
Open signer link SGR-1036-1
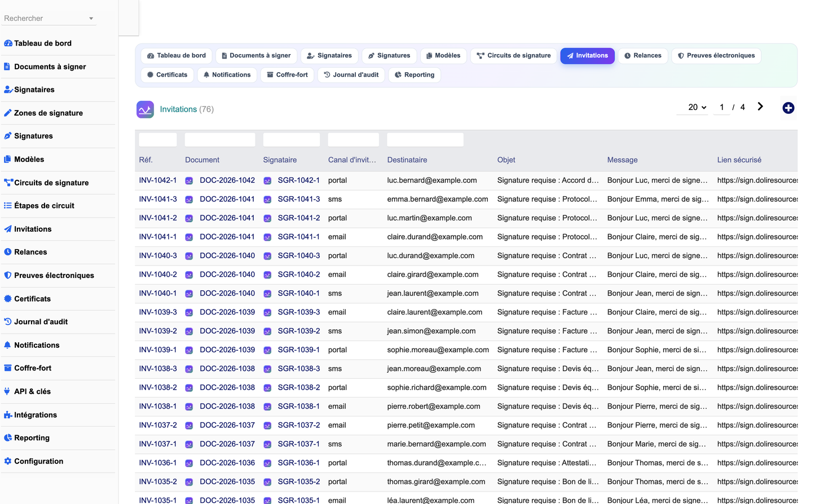299,463
